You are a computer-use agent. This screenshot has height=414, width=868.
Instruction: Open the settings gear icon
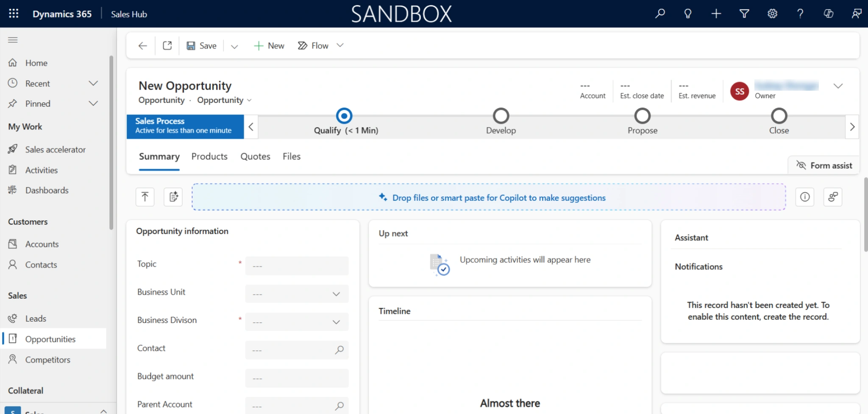772,14
